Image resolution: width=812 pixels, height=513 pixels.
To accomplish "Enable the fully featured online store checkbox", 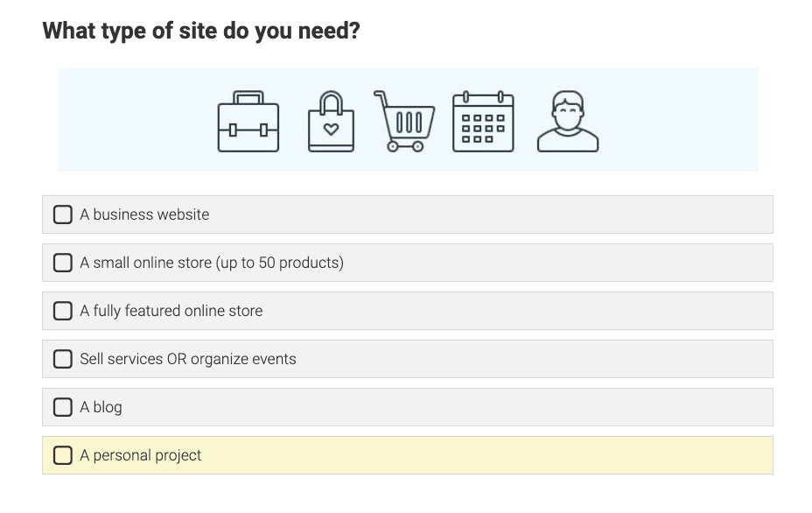I will click(x=63, y=311).
